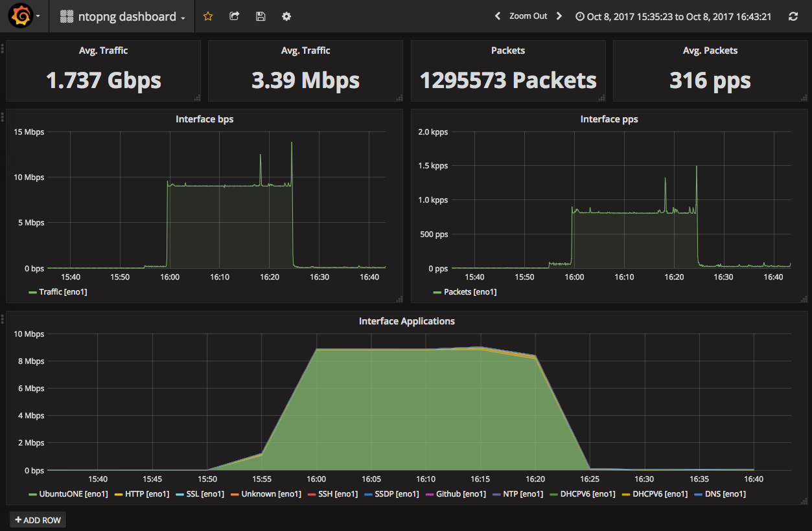Open the Interface bps panel title menu

205,119
